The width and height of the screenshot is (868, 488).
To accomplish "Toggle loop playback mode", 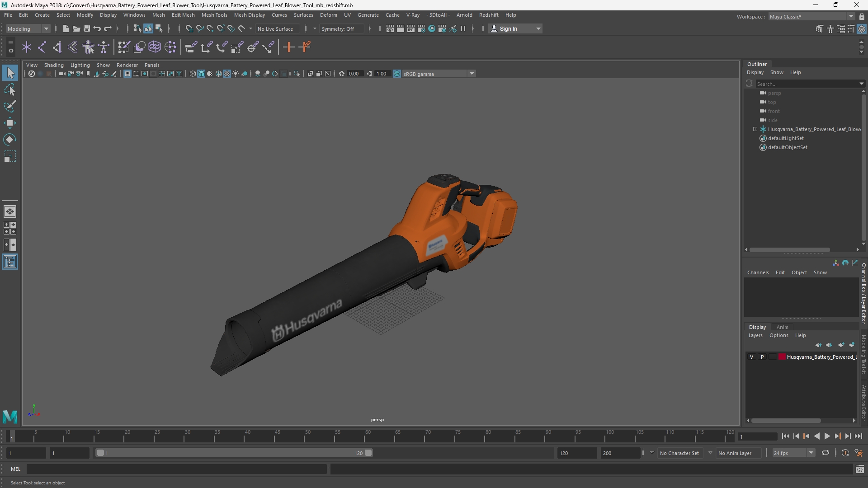I will point(826,453).
